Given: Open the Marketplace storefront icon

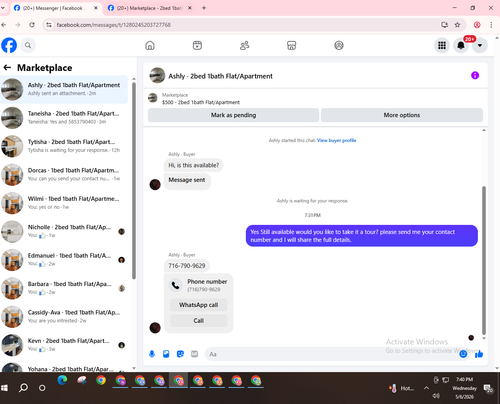Looking at the screenshot, I should click(292, 45).
